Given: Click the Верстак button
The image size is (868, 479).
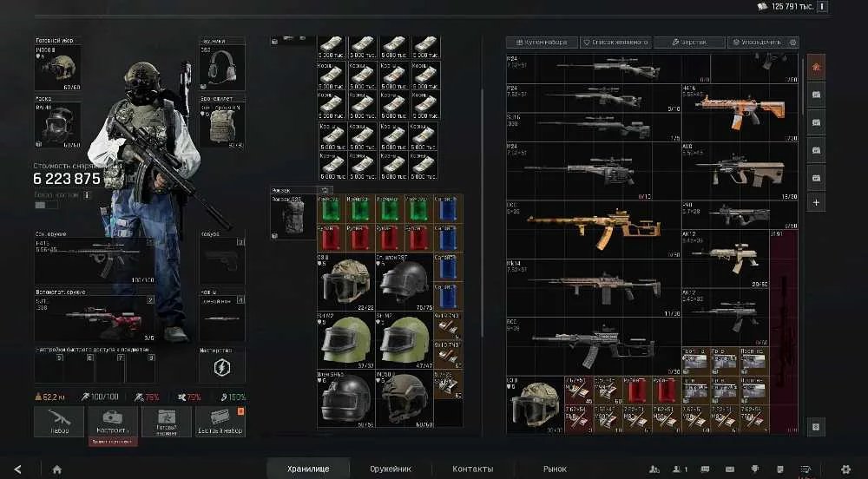Looking at the screenshot, I should (x=690, y=42).
